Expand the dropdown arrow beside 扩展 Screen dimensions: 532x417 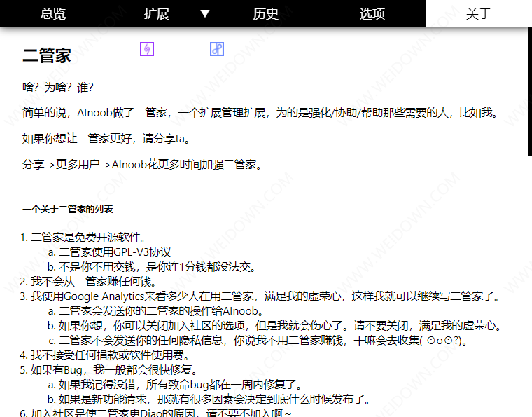[205, 13]
